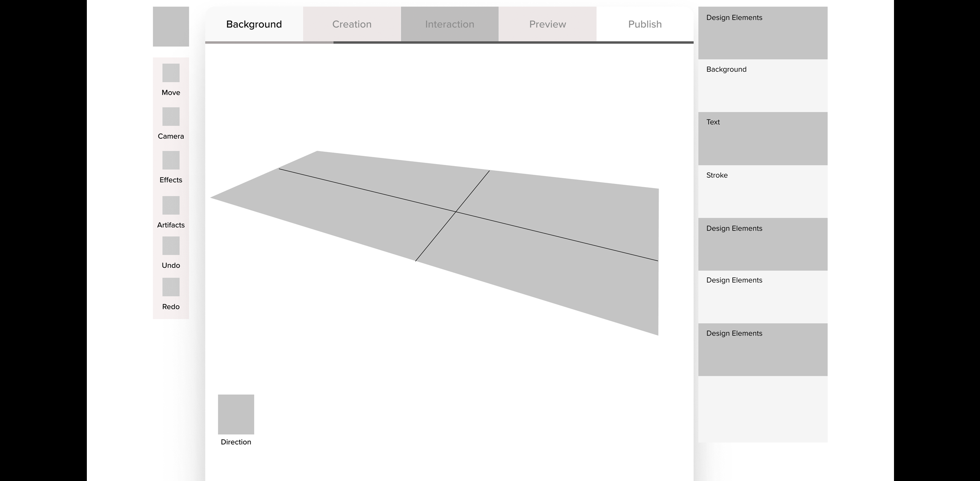Toggle second Design Elements panel
Viewport: 980px width, 481px height.
coord(763,243)
